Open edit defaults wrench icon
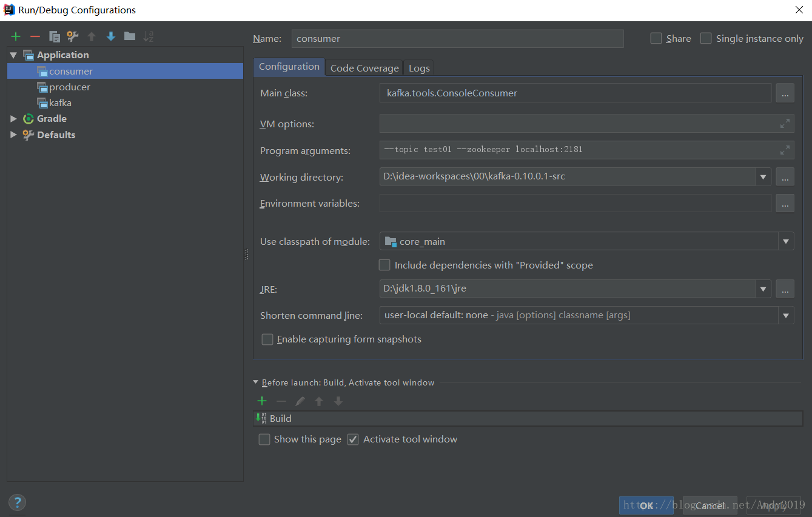This screenshot has height=517, width=812. tap(73, 36)
